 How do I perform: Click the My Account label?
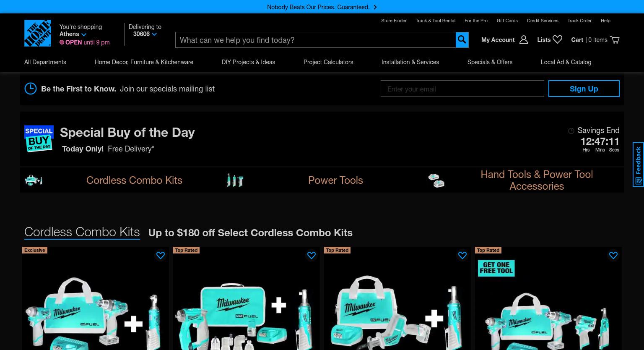tap(498, 40)
